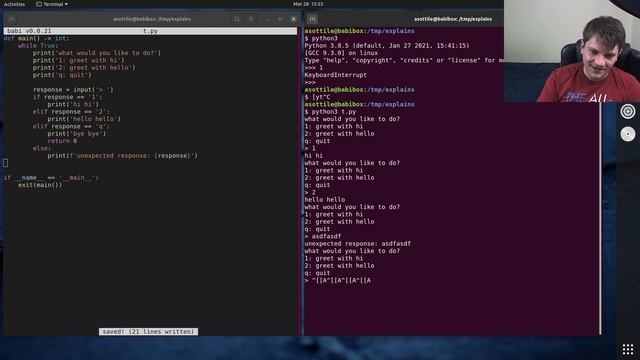This screenshot has width=640, height=360.
Task: Click the '> 1' input line in terminal
Action: [x=310, y=149]
